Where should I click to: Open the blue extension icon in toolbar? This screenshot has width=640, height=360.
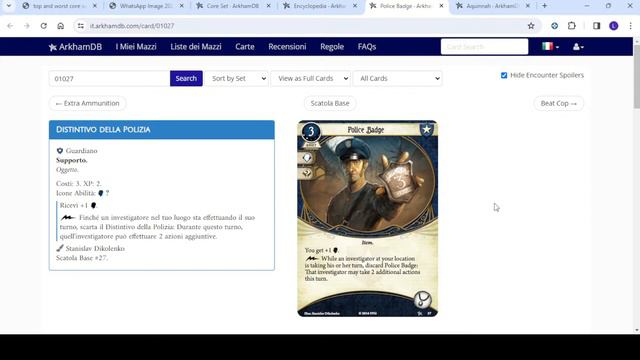pyautogui.click(x=554, y=26)
